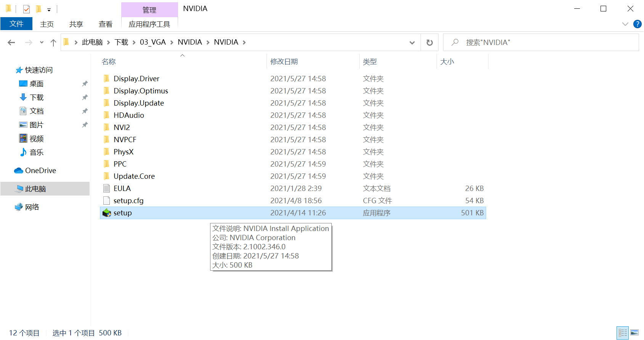Screen dimensions: 644x340
Task: Click the Back navigation arrow
Action: tap(11, 42)
